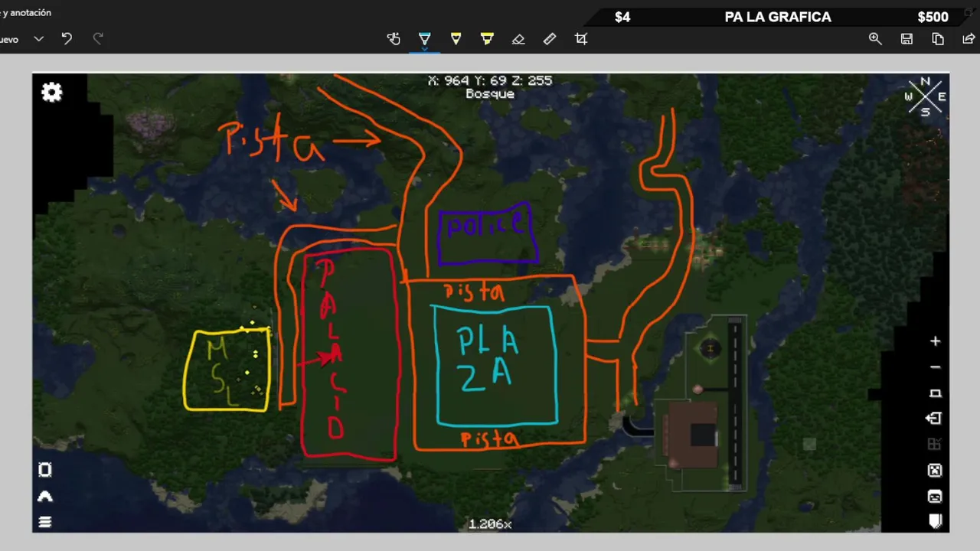Open the zoom magnifier control
Screen dimensions: 980x551
tap(875, 39)
